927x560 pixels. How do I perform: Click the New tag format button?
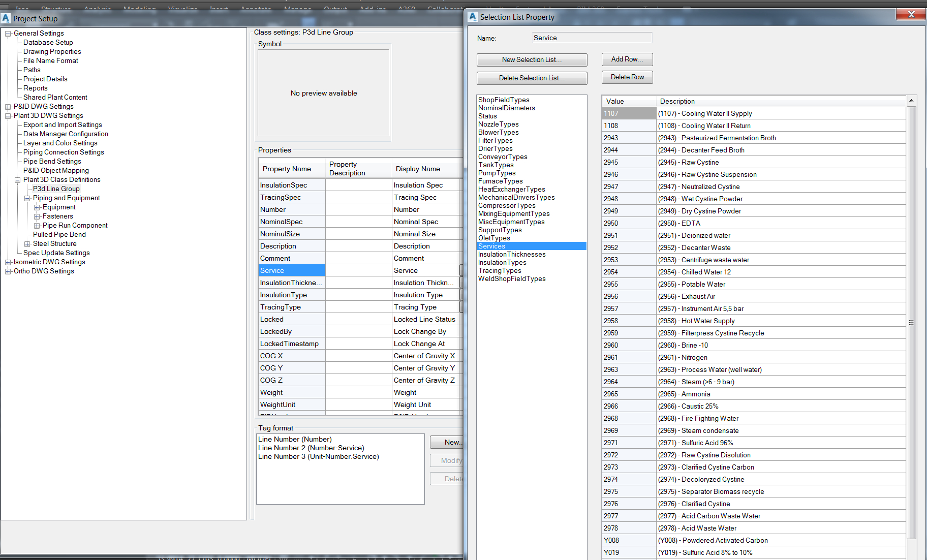(447, 443)
